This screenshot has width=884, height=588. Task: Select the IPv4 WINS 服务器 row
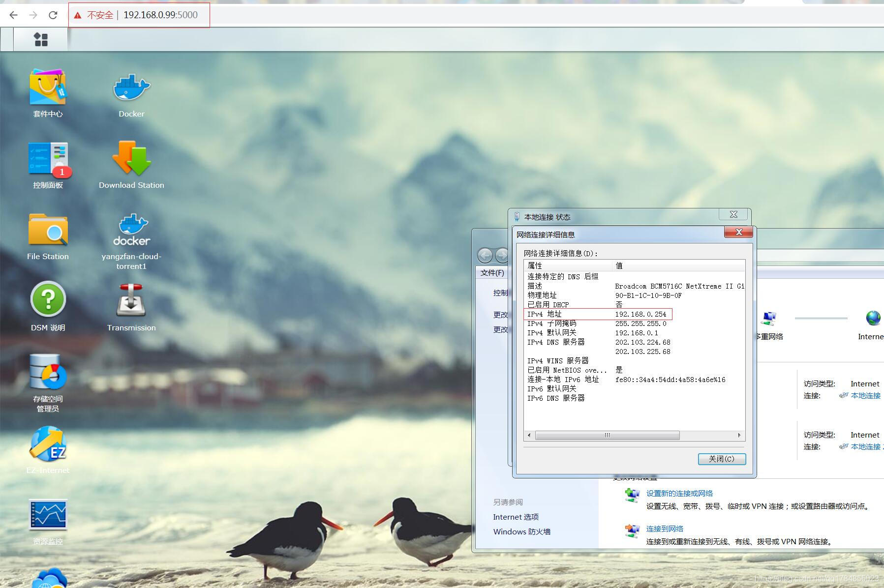pos(634,361)
